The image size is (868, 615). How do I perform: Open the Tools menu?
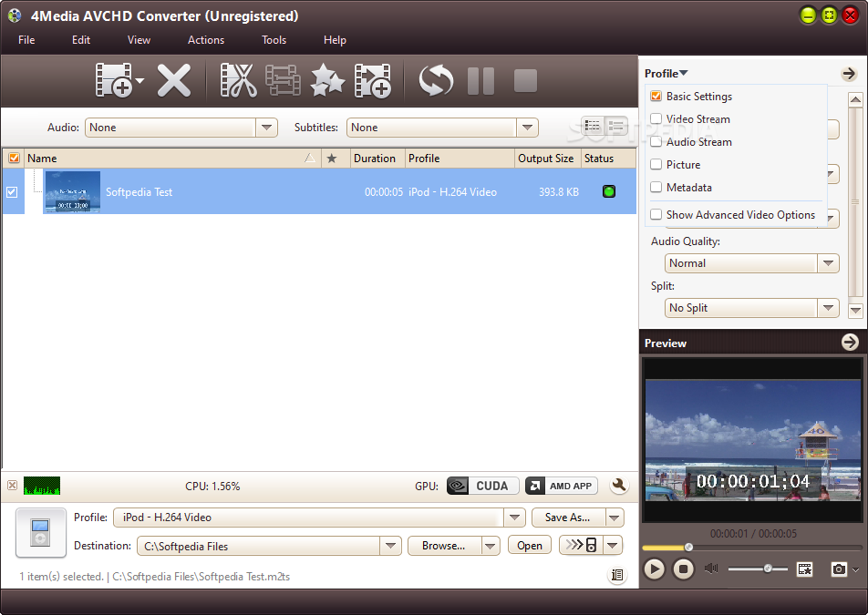[274, 40]
